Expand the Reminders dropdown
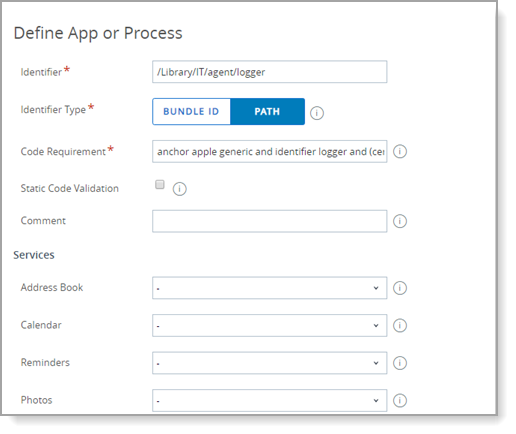The height and width of the screenshot is (434, 516). (x=269, y=363)
